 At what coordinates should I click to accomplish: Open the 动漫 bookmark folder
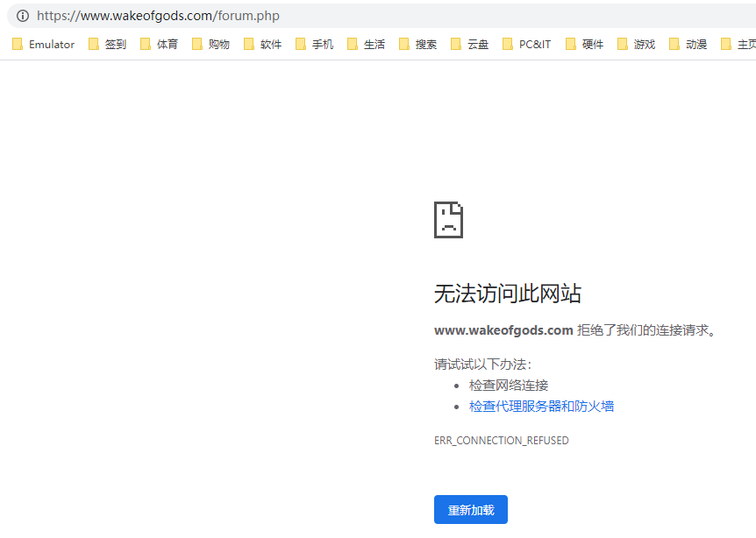pyautogui.click(x=688, y=45)
